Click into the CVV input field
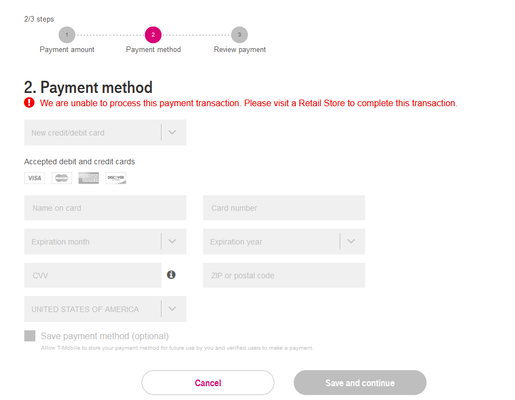515x400 pixels. click(93, 275)
